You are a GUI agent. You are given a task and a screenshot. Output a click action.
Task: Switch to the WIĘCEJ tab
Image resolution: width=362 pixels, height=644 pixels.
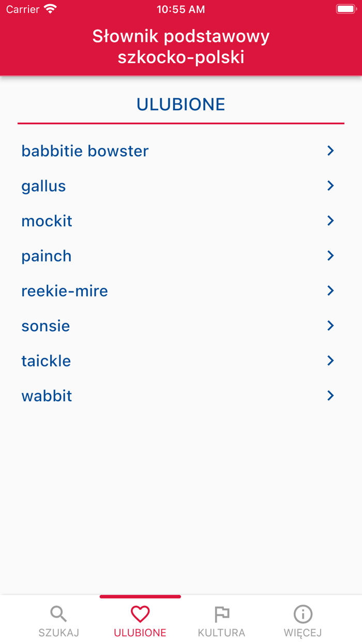(303, 621)
